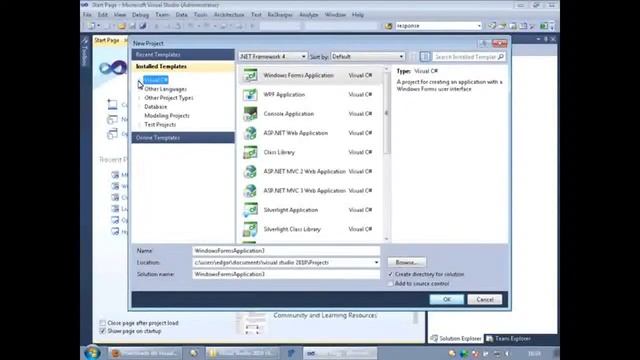The height and width of the screenshot is (360, 640).
Task: Open the File menu
Action: click(x=88, y=15)
